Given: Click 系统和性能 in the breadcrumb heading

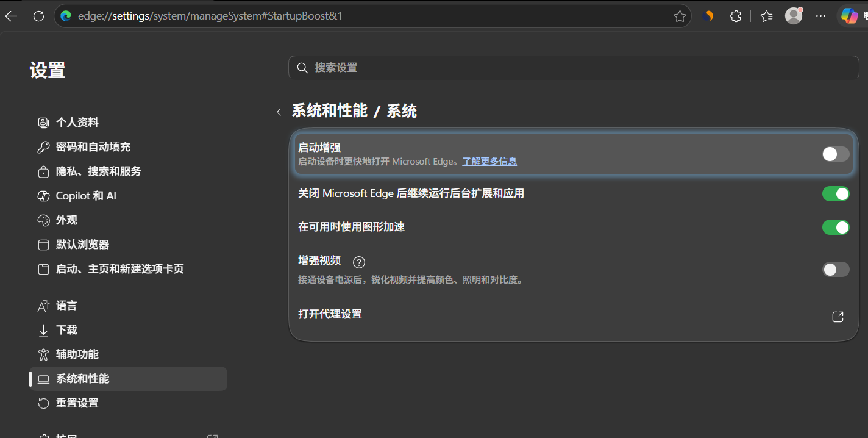Looking at the screenshot, I should [330, 111].
